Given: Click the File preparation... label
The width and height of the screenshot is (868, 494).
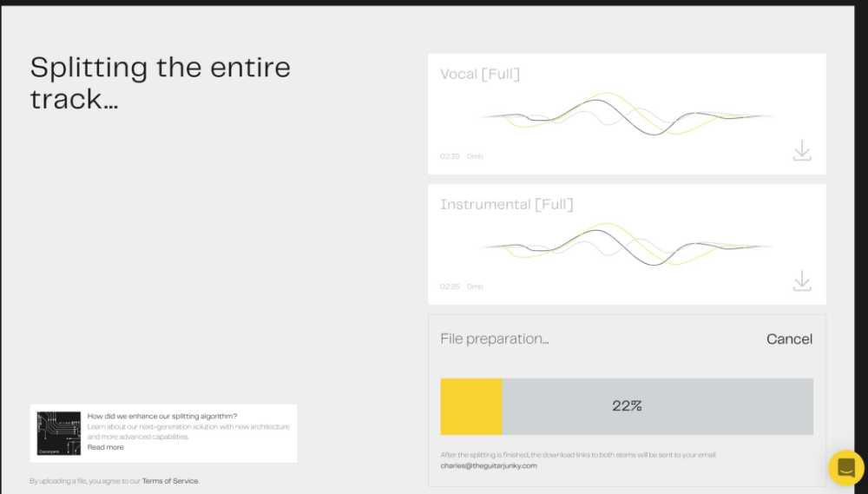Looking at the screenshot, I should [495, 339].
